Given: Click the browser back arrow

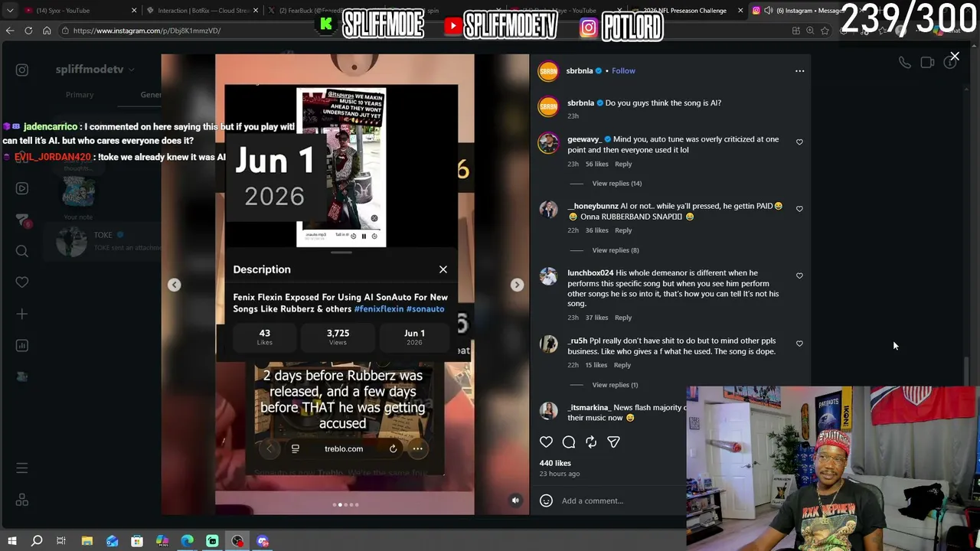Looking at the screenshot, I should (10, 31).
